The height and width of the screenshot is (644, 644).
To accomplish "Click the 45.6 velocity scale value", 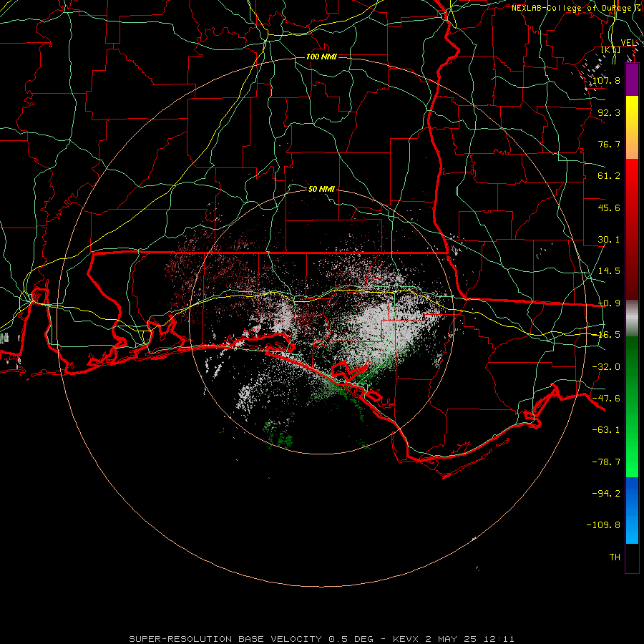I will (x=609, y=208).
